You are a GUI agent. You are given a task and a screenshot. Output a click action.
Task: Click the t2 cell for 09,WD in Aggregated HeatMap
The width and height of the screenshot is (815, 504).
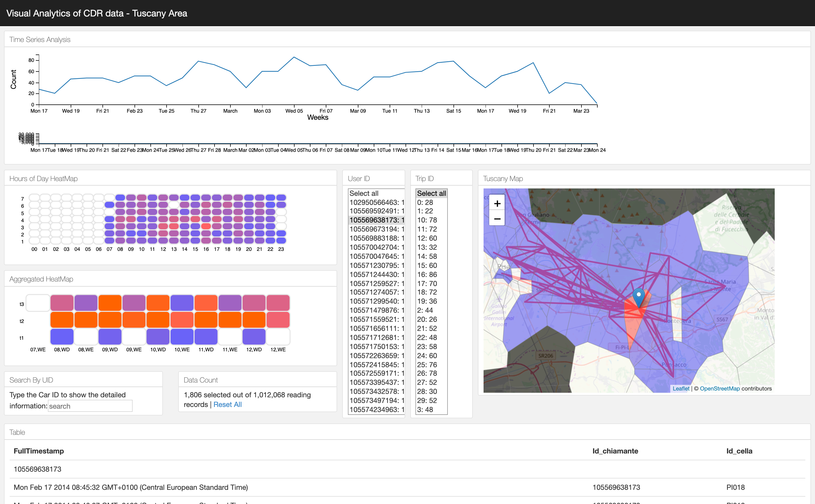(110, 320)
